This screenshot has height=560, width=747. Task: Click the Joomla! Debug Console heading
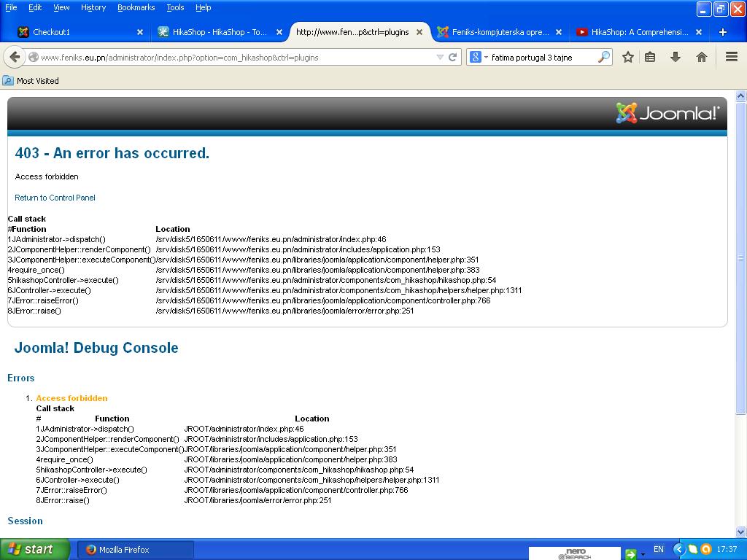(x=96, y=348)
